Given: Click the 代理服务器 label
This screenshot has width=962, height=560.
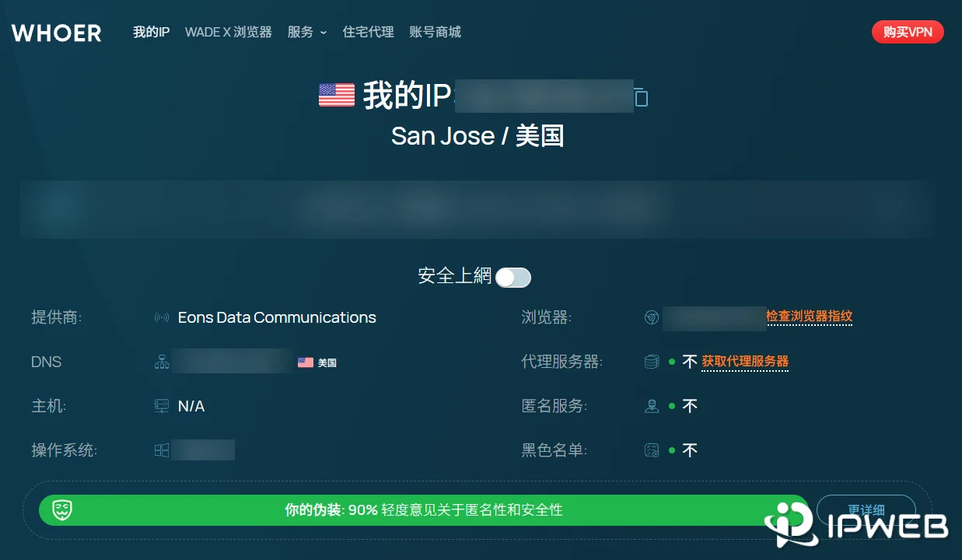Looking at the screenshot, I should click(x=562, y=362).
